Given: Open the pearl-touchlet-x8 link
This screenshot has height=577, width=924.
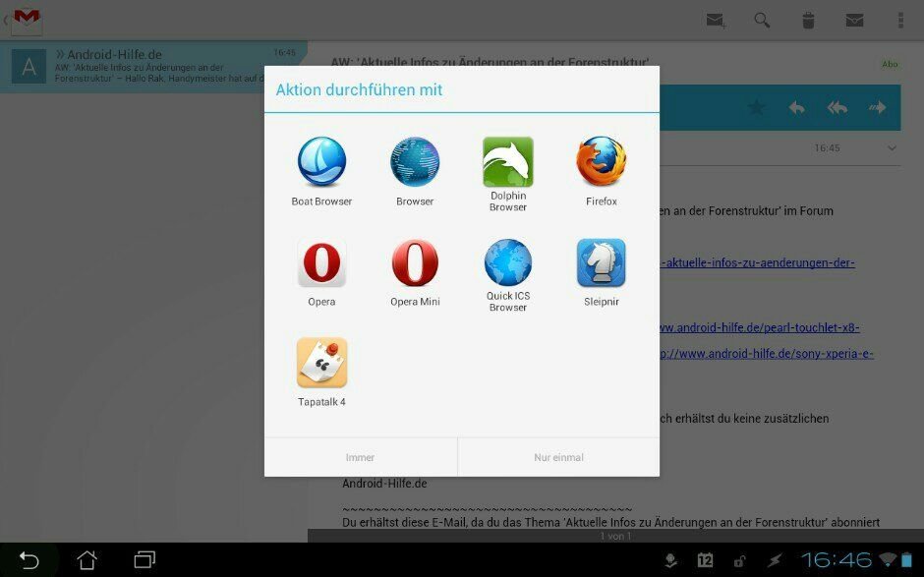Looking at the screenshot, I should [x=759, y=327].
